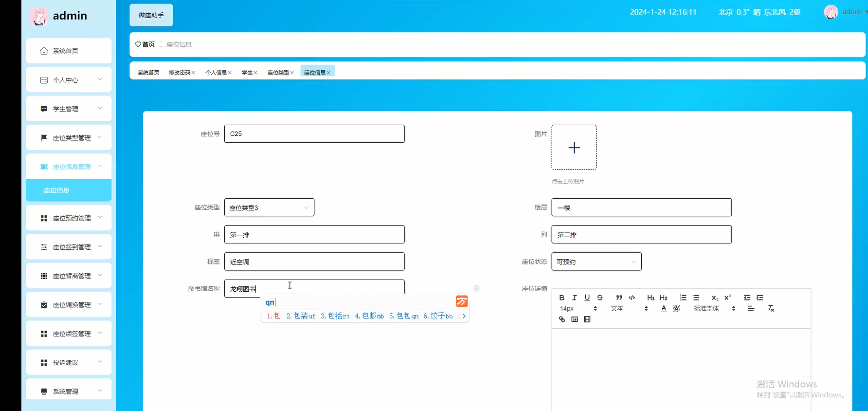Image resolution: width=868 pixels, height=411 pixels.
Task: Apply Heading 1 style
Action: pos(651,298)
